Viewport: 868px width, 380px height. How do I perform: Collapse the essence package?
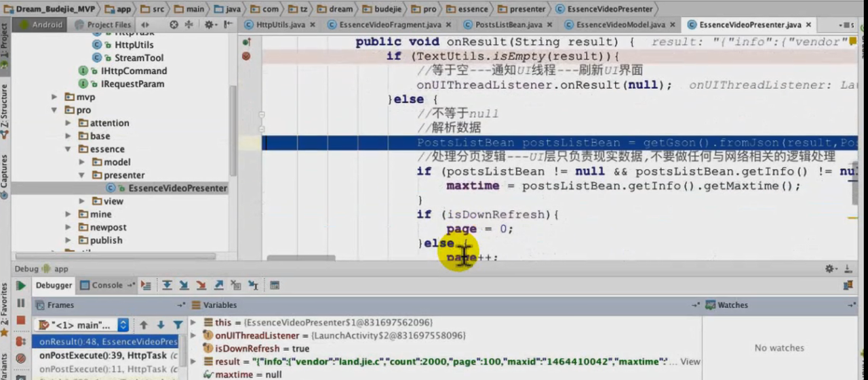pos(68,149)
